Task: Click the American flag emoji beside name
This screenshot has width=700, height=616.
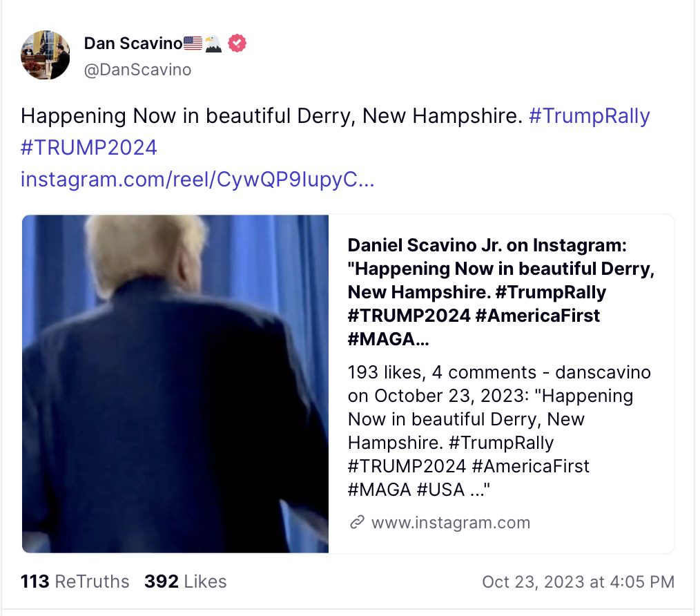Action: (193, 44)
